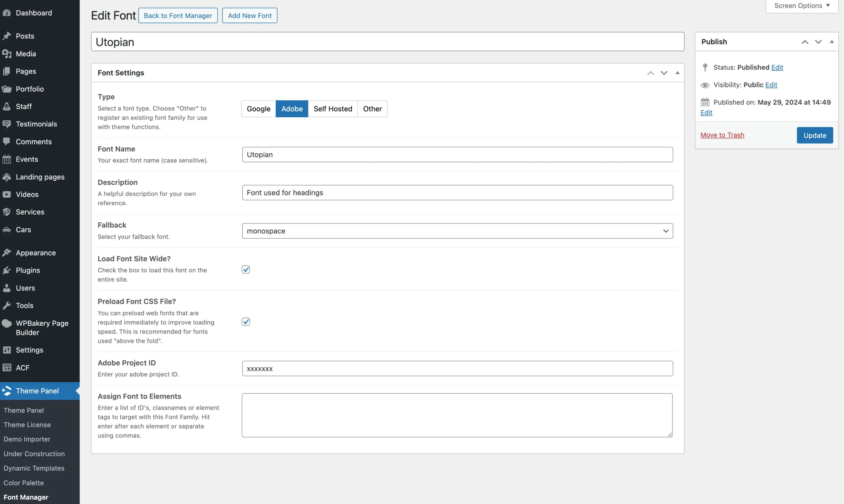Open the Fallback monospace dropdown
Viewport: 844px width, 504px height.
pyautogui.click(x=458, y=231)
